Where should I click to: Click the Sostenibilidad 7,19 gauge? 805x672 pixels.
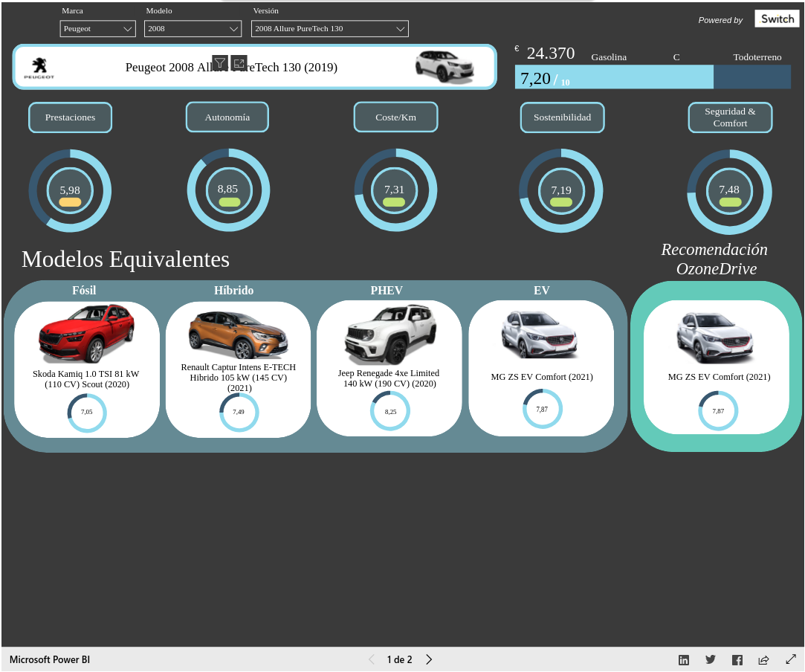click(x=561, y=190)
